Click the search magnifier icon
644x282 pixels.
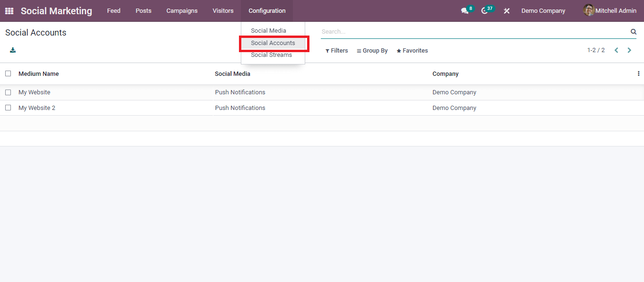pyautogui.click(x=634, y=32)
